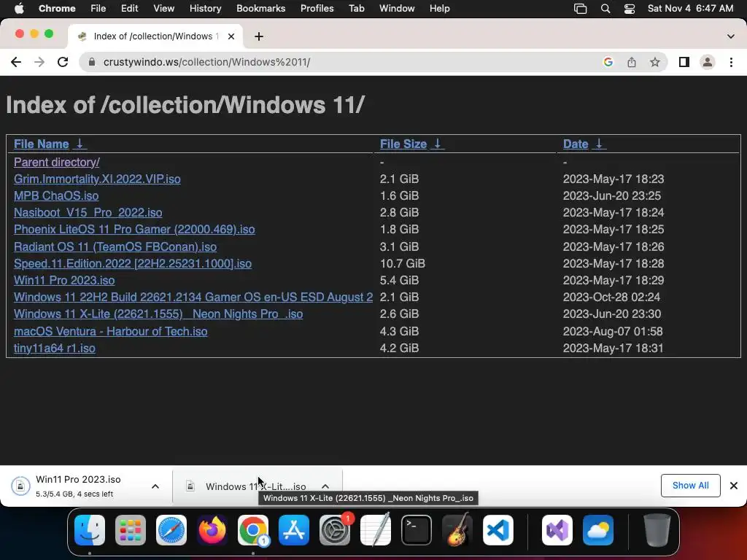Open the Trash in the Dock

657,530
